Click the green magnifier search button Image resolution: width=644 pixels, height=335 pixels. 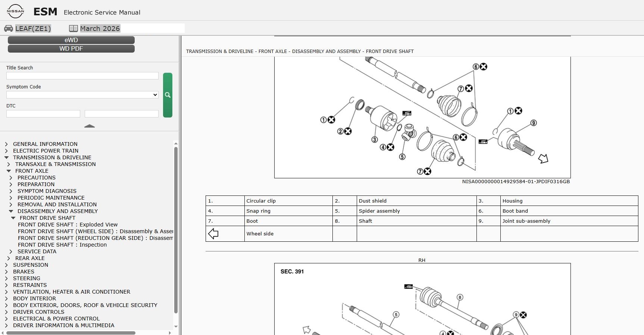pos(168,95)
